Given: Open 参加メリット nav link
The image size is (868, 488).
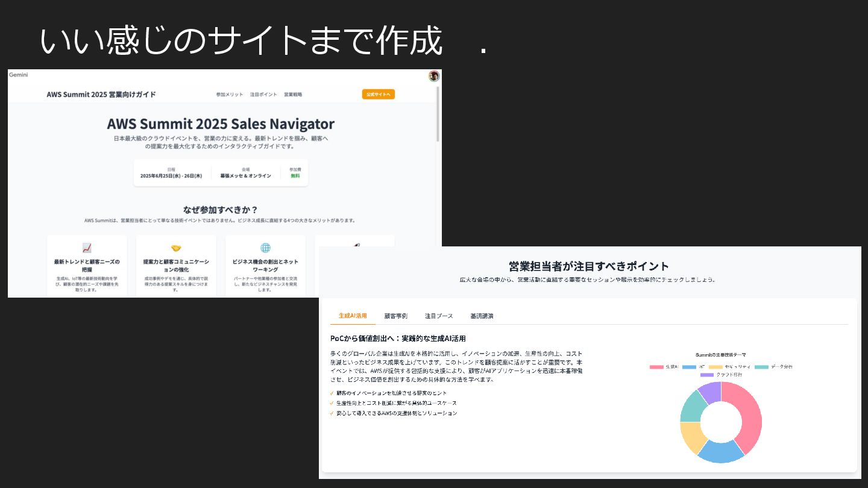Looking at the screenshot, I should (x=230, y=95).
